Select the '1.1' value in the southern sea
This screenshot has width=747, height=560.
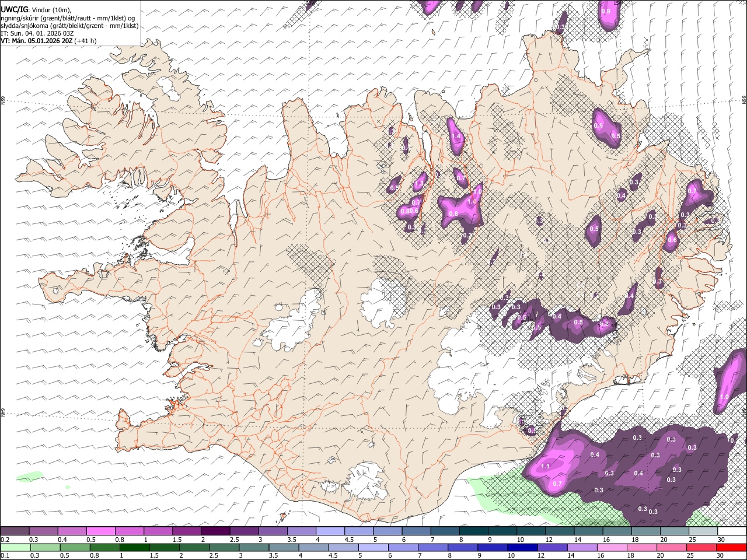click(546, 466)
